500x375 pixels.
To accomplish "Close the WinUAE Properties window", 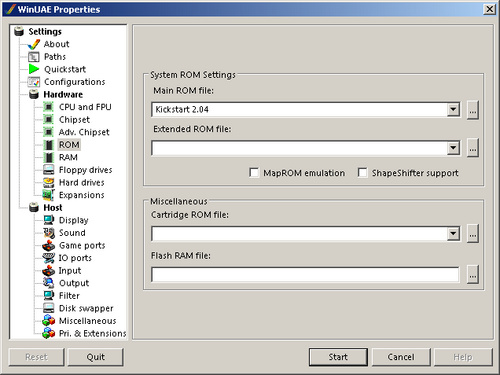I will (x=489, y=9).
